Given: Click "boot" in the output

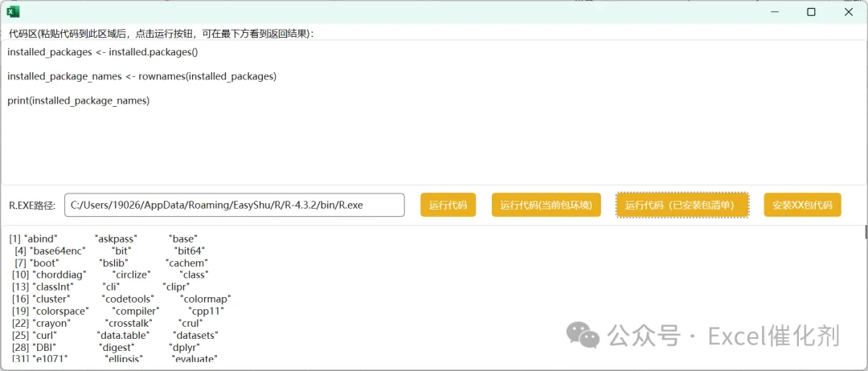Looking at the screenshot, I should [x=44, y=263].
